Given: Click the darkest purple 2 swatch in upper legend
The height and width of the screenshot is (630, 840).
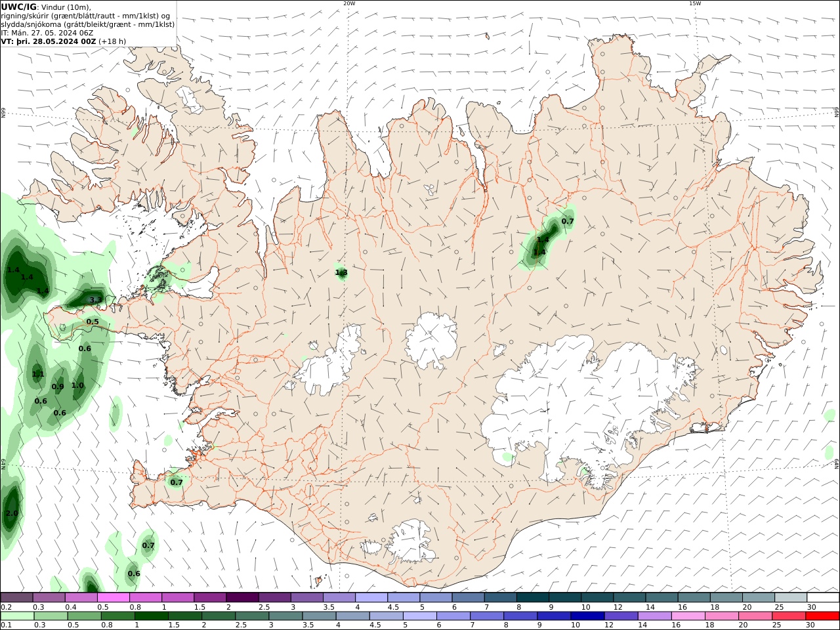Looking at the screenshot, I should [242, 597].
